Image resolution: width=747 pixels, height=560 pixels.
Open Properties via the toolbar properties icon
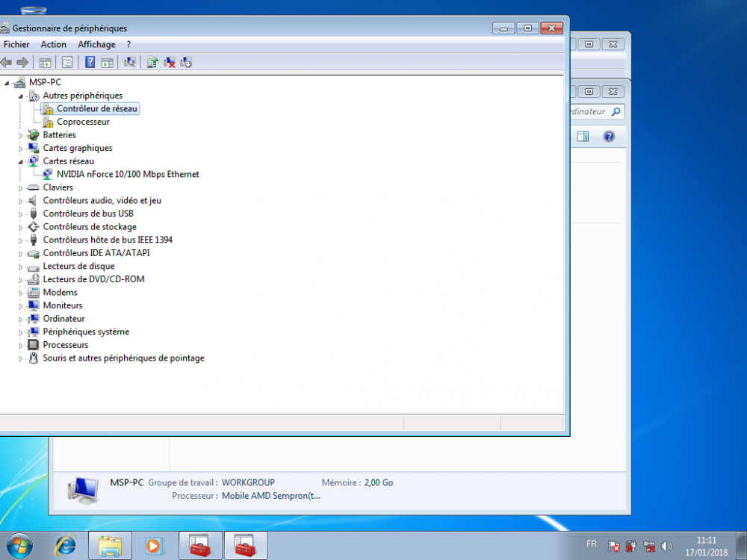68,63
